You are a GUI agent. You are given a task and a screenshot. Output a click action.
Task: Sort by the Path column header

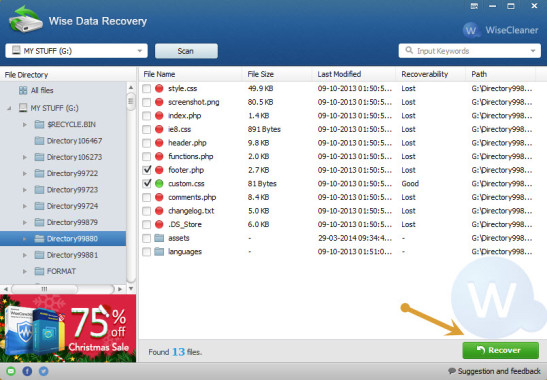tap(500, 74)
